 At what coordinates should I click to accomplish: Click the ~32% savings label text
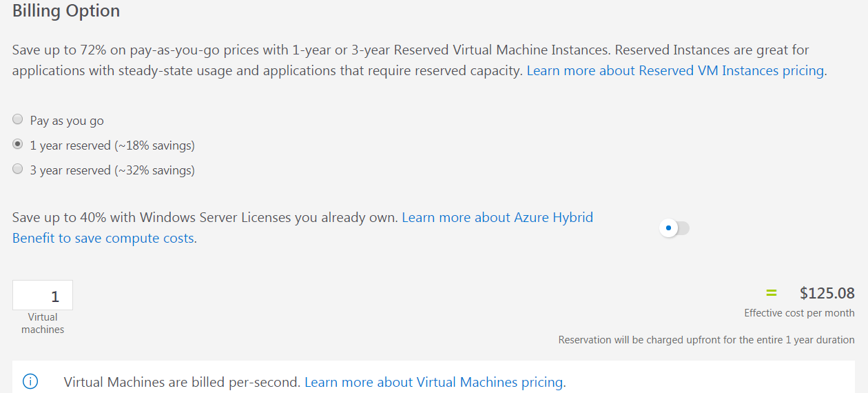click(x=154, y=170)
